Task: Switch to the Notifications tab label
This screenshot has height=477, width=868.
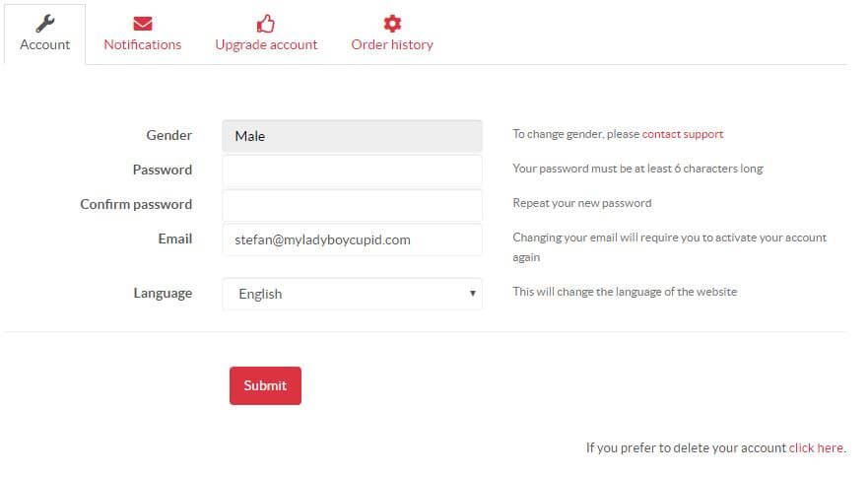Action: [x=142, y=44]
